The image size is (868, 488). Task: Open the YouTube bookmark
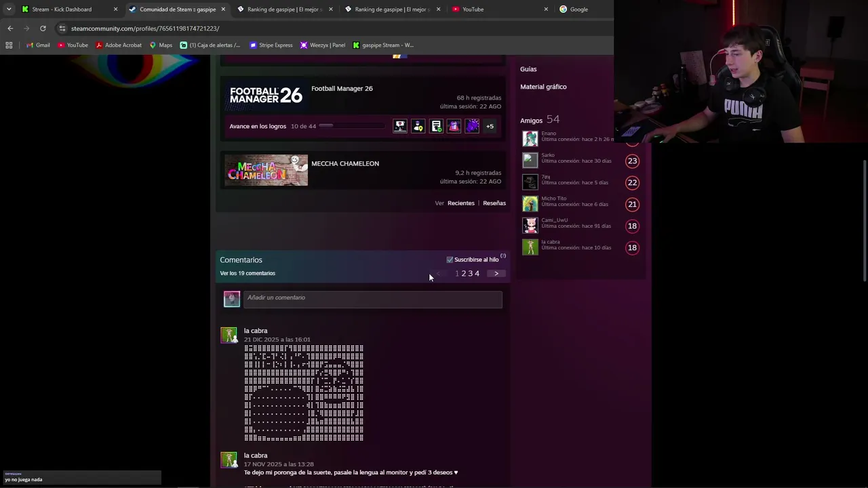click(73, 45)
